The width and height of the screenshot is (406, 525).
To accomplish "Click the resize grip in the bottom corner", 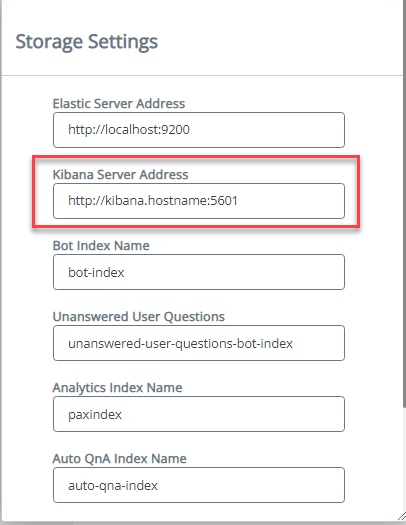I will (x=402, y=516).
